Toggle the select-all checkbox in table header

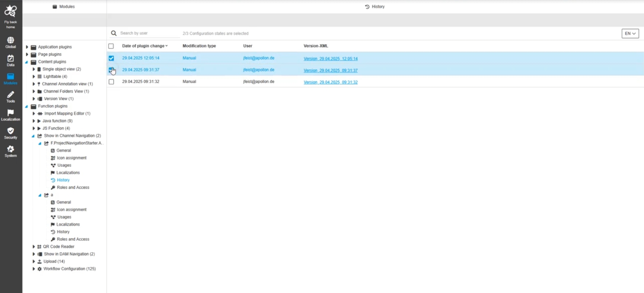pos(111,46)
